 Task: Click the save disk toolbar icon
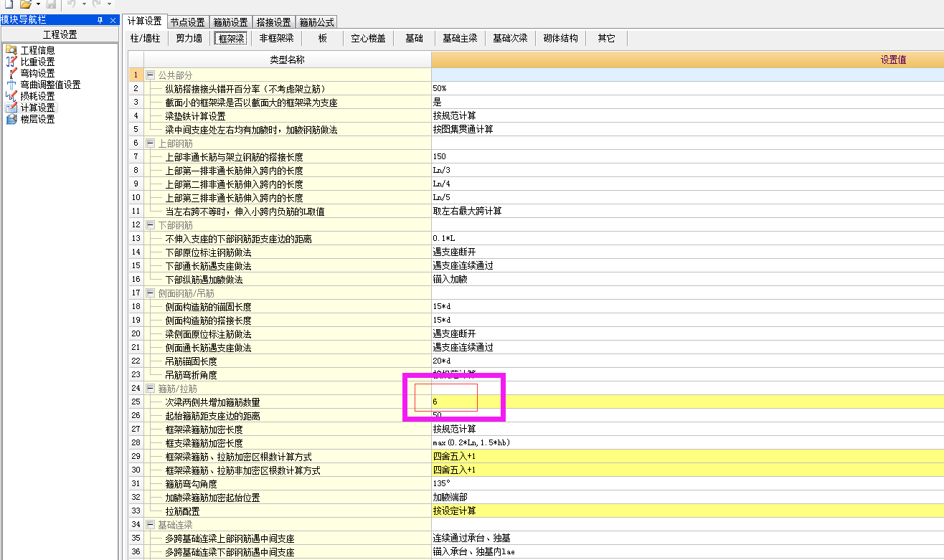51,4
